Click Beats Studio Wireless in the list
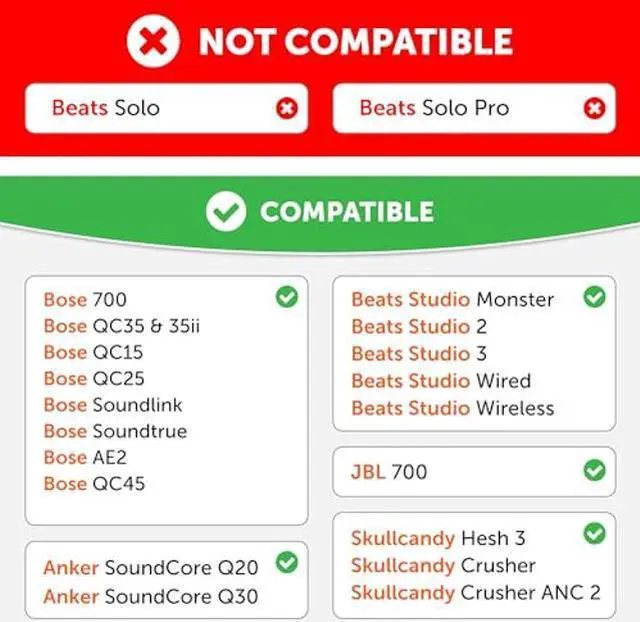This screenshot has height=622, width=640. 452,408
